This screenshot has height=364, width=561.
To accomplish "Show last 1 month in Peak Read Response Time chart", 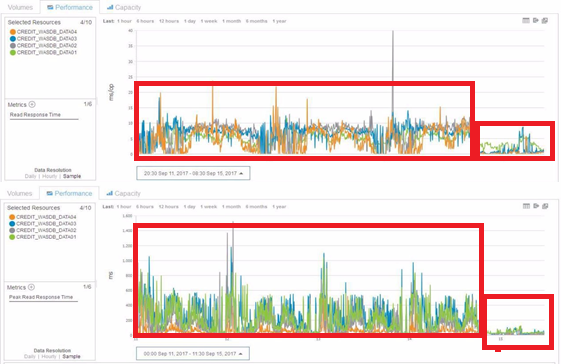I will tap(231, 207).
